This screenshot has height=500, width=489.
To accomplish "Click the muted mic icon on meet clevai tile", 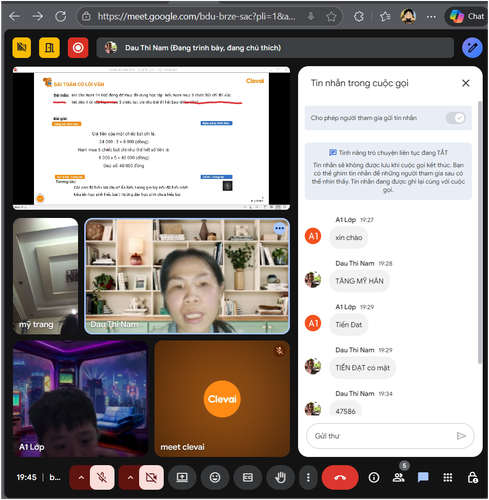I will click(x=279, y=351).
